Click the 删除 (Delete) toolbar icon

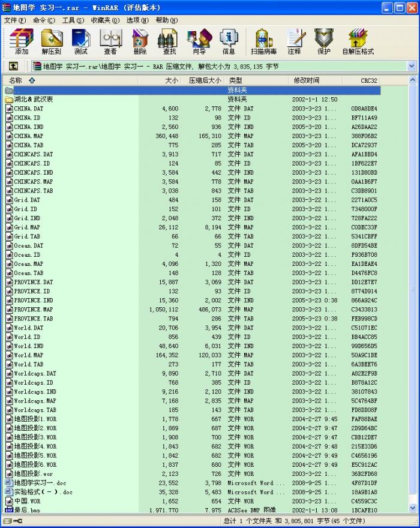tap(140, 41)
